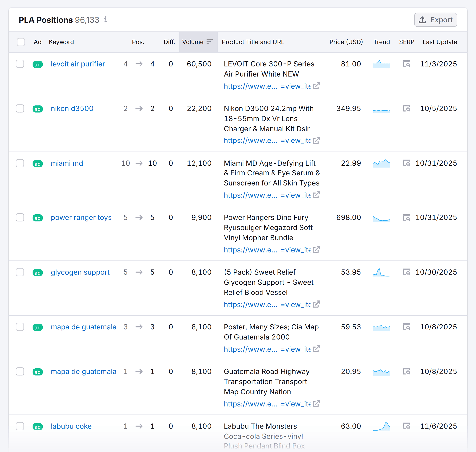Click the external link icon for glycogen support
476x452 pixels.
click(x=316, y=304)
